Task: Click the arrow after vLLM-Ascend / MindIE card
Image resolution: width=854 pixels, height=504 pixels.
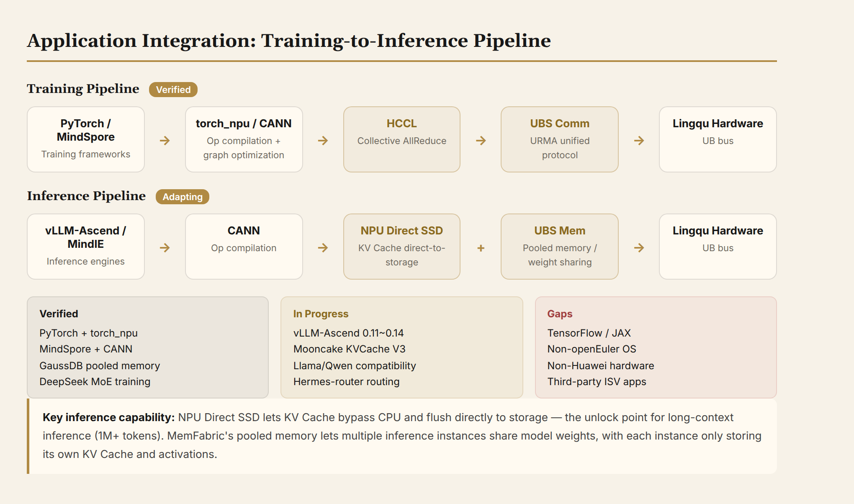Action: click(x=165, y=248)
